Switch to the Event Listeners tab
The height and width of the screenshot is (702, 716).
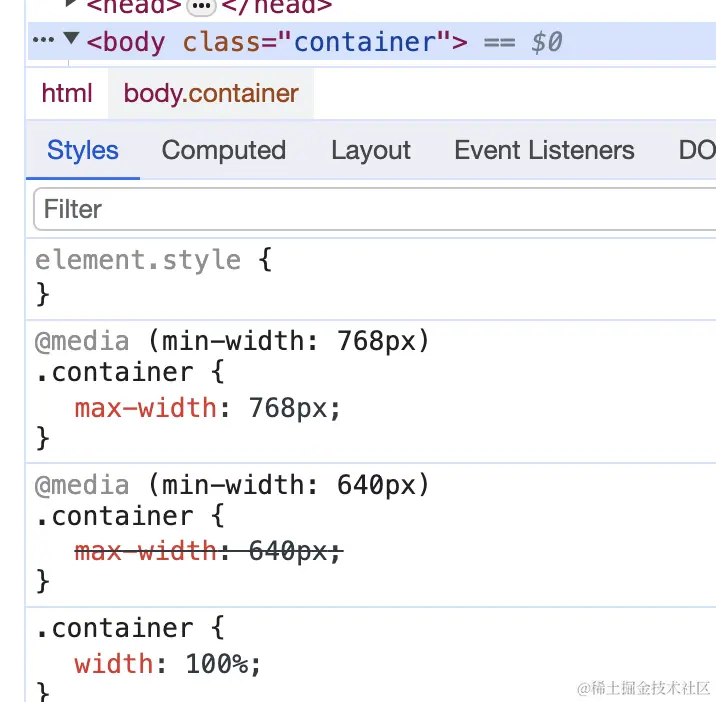coord(544,151)
